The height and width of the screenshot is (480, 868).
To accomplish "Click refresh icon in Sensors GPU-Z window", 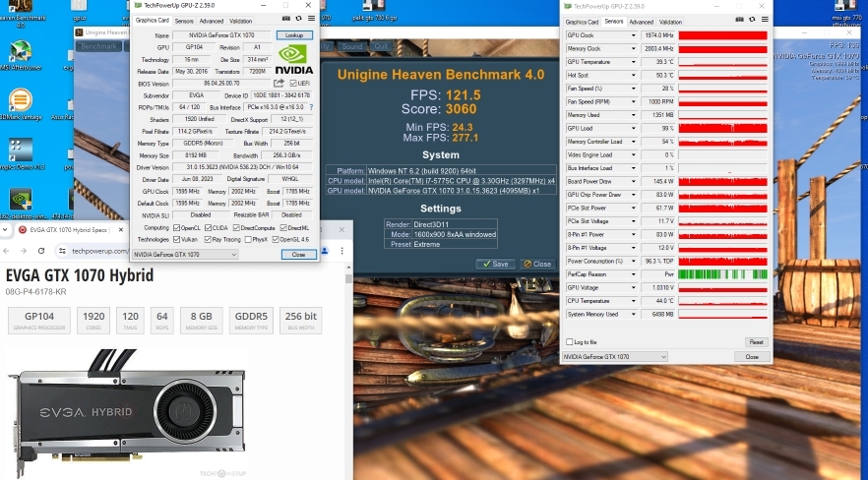I will [x=752, y=20].
